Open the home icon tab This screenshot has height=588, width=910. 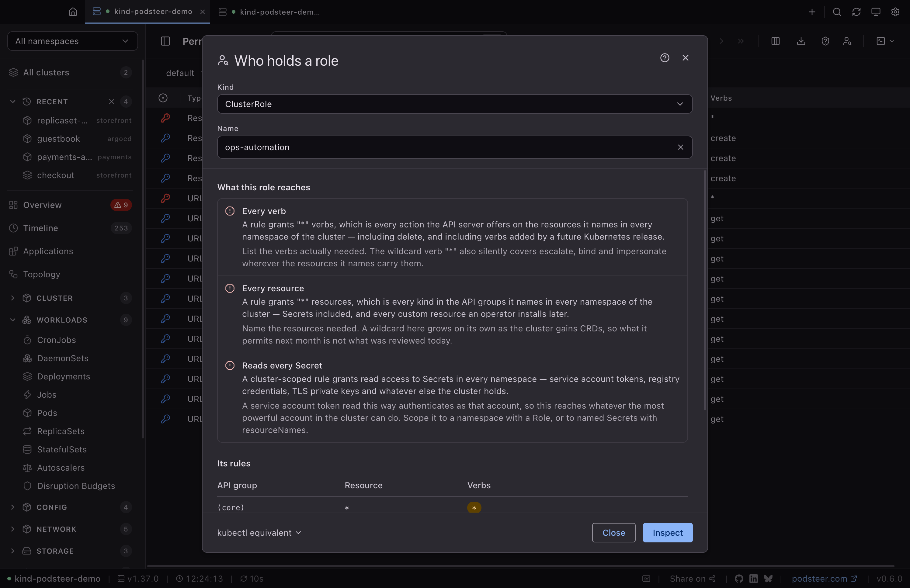(73, 12)
